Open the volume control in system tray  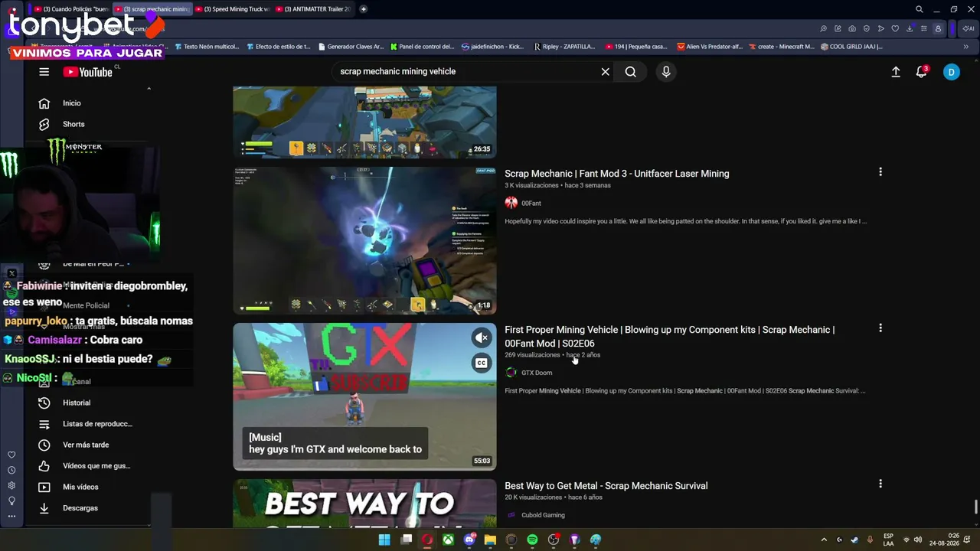tap(917, 540)
